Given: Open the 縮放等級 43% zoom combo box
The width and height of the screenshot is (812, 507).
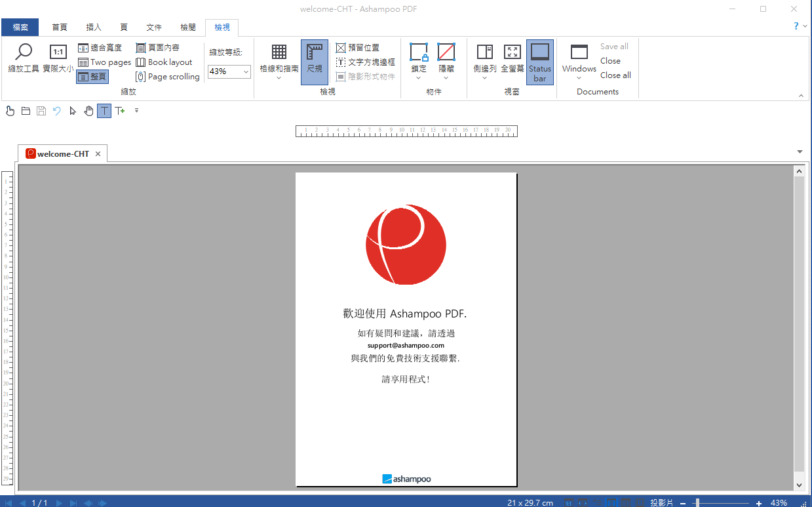Looking at the screenshot, I should tap(229, 71).
